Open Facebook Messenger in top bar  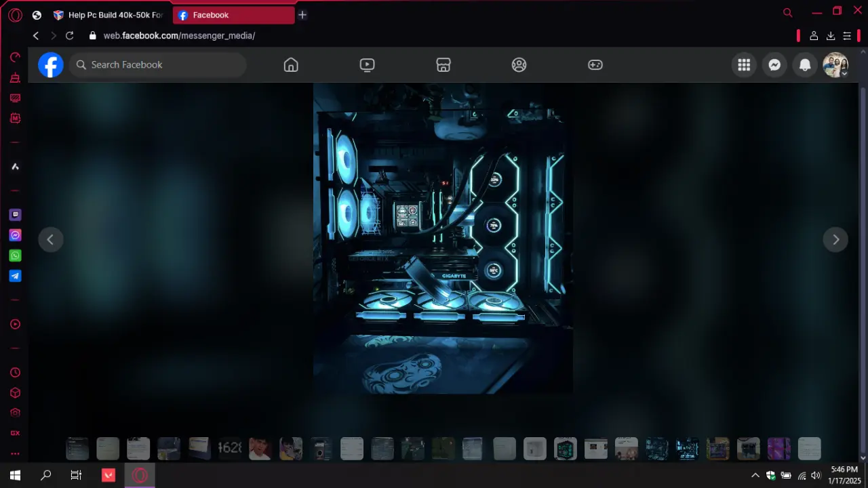pyautogui.click(x=774, y=65)
